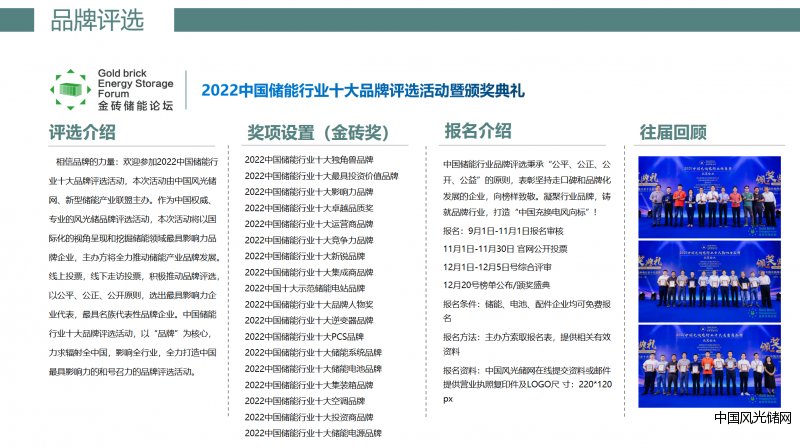
Task: Click the slide title "品牌评选"
Action: [x=97, y=20]
